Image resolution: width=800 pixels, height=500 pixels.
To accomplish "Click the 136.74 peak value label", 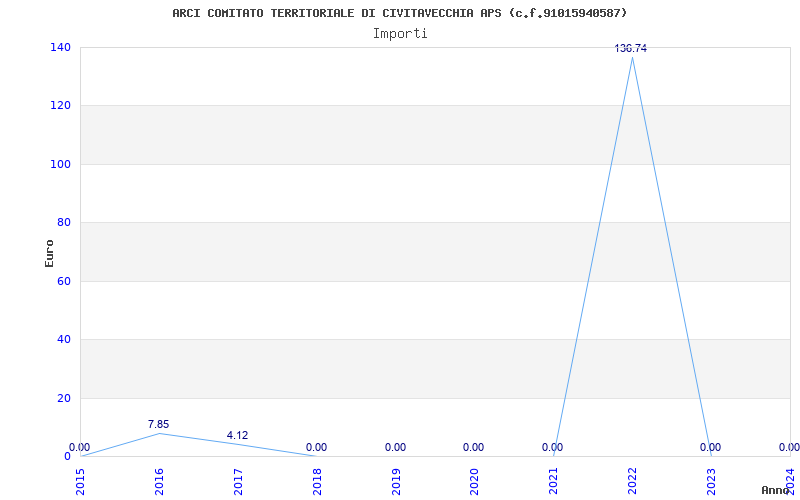I will click(631, 48).
